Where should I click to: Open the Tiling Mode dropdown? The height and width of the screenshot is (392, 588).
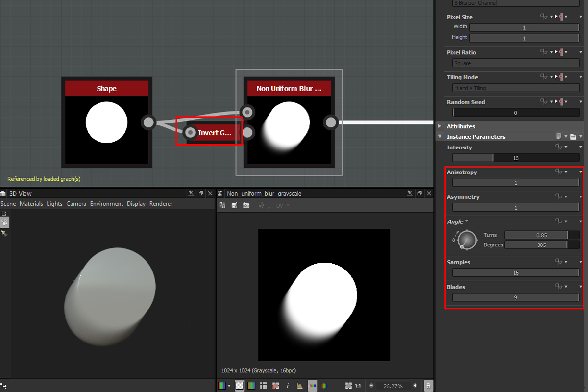(x=515, y=88)
